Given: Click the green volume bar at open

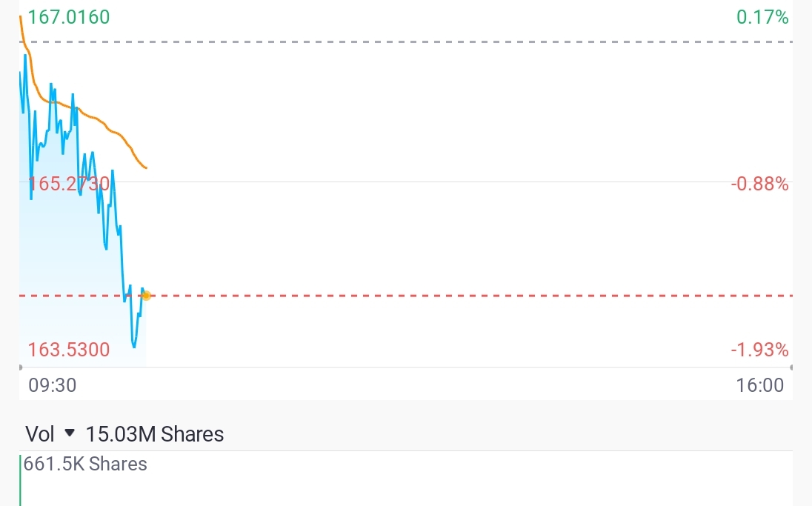Looking at the screenshot, I should (21, 480).
